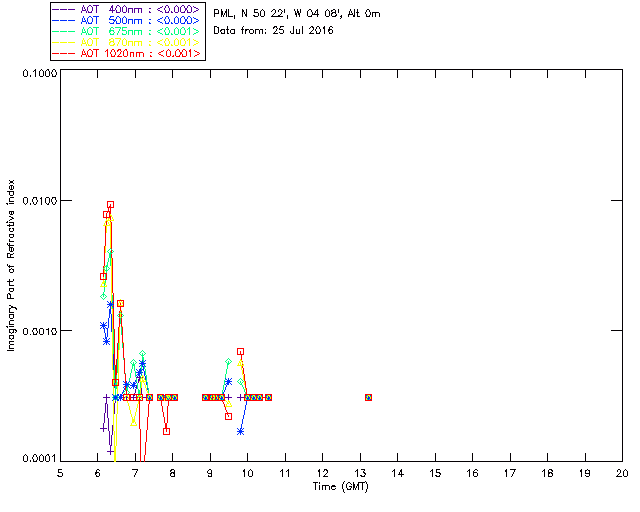Click the x-axis tick label 14
The height and width of the screenshot is (512, 640).
(398, 473)
